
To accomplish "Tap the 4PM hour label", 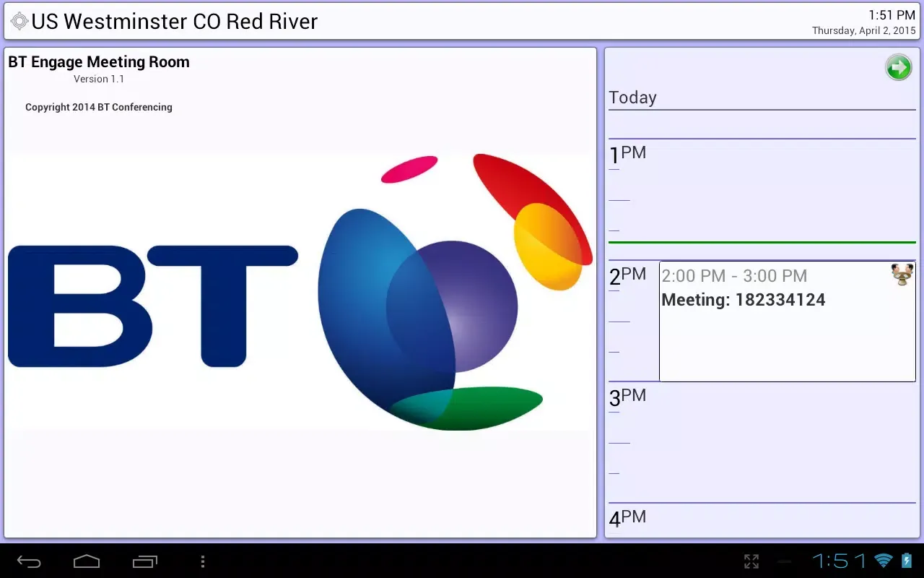I will point(627,518).
